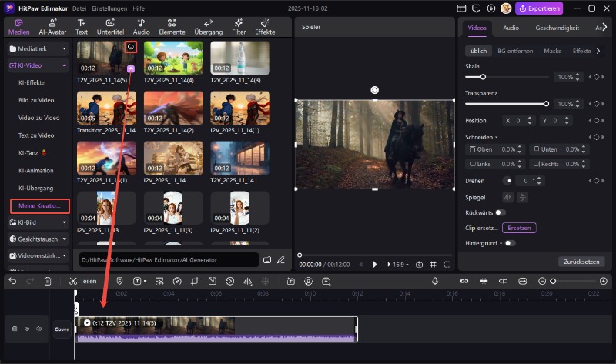Viewport: 616px width, 364px height.
Task: Toggle the Rückwärts switch
Action: (500, 212)
